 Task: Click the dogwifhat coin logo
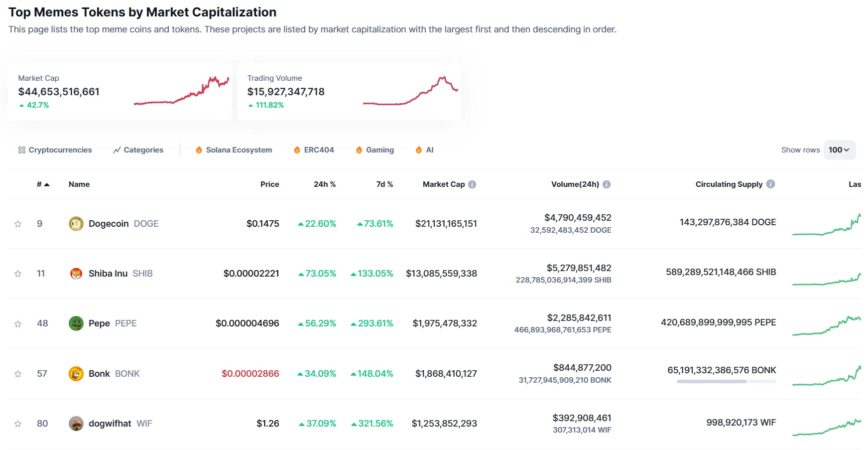pyautogui.click(x=76, y=424)
